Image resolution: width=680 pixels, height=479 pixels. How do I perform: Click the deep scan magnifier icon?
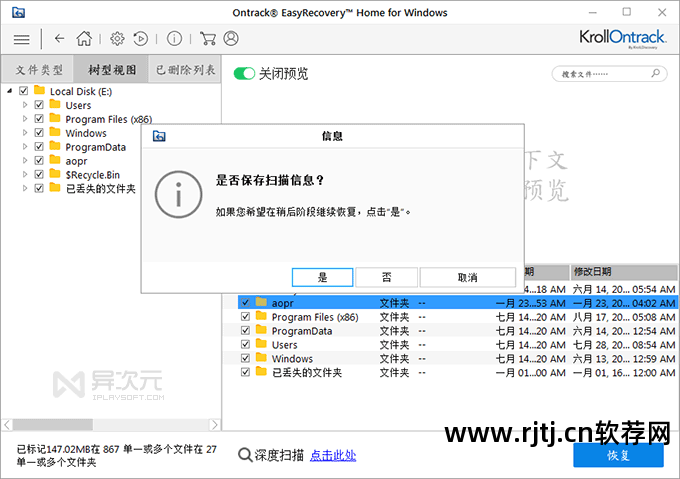coord(245,455)
